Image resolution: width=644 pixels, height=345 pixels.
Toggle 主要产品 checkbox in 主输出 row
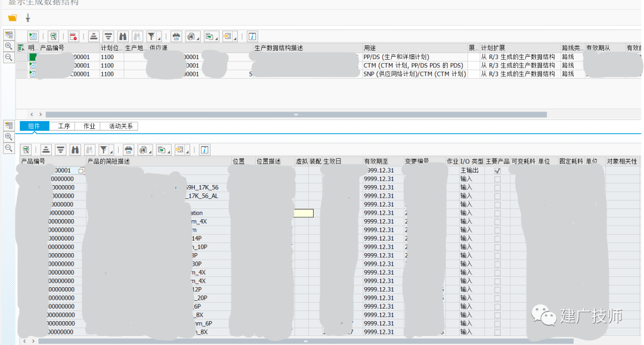pyautogui.click(x=497, y=171)
